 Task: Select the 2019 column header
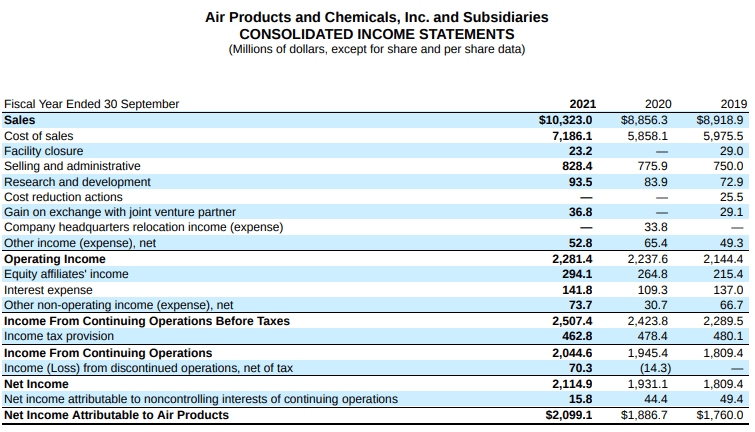pos(733,104)
